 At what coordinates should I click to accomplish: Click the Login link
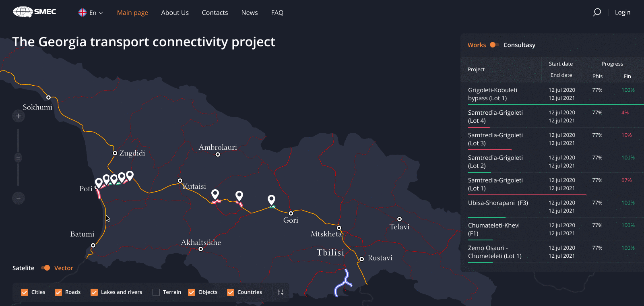[623, 12]
